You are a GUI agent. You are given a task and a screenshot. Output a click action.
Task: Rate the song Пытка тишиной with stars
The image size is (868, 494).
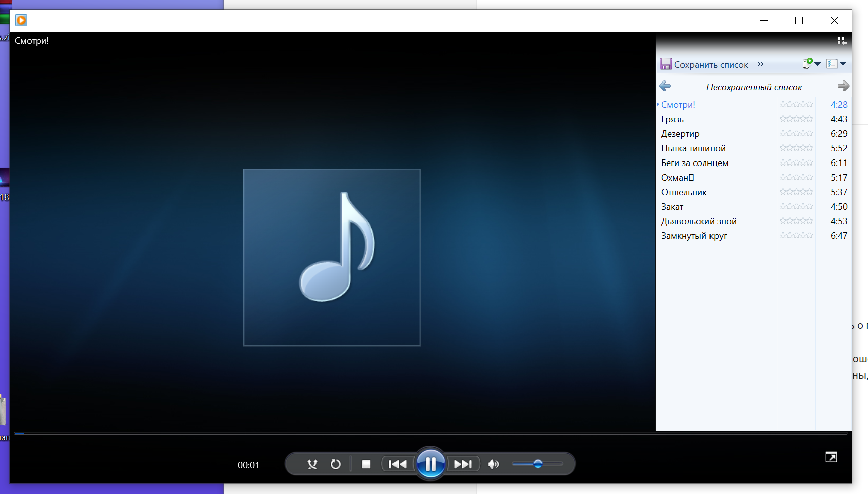pos(796,148)
